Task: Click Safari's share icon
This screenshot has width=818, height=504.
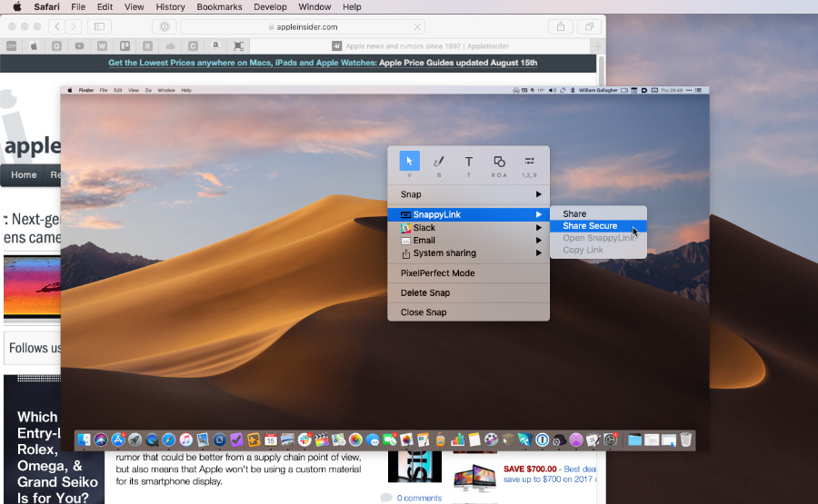Action: (x=560, y=26)
